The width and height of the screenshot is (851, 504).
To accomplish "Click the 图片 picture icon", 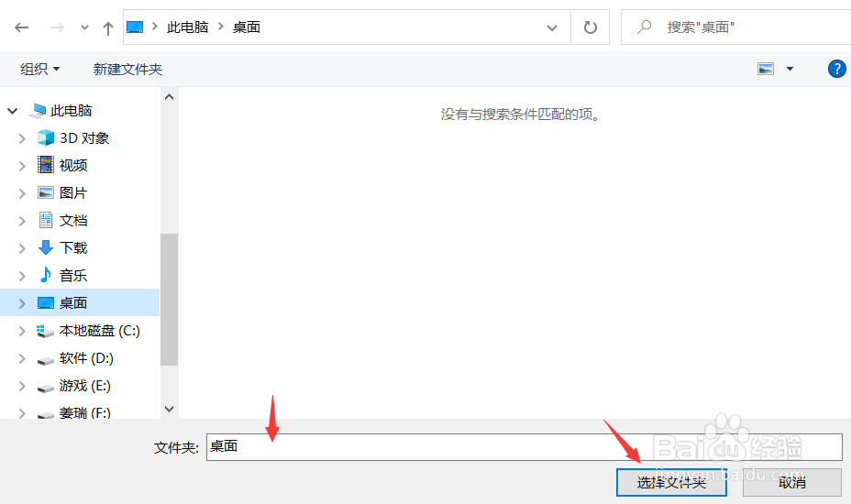I will click(x=46, y=192).
